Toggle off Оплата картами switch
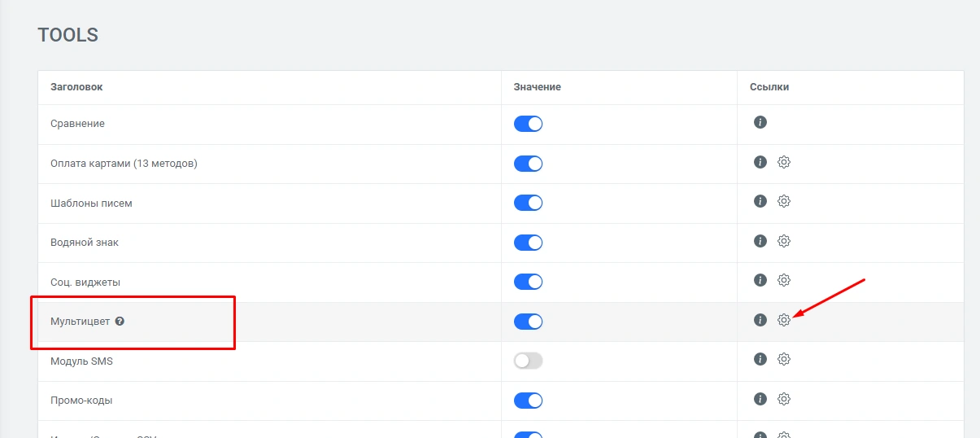 (528, 164)
